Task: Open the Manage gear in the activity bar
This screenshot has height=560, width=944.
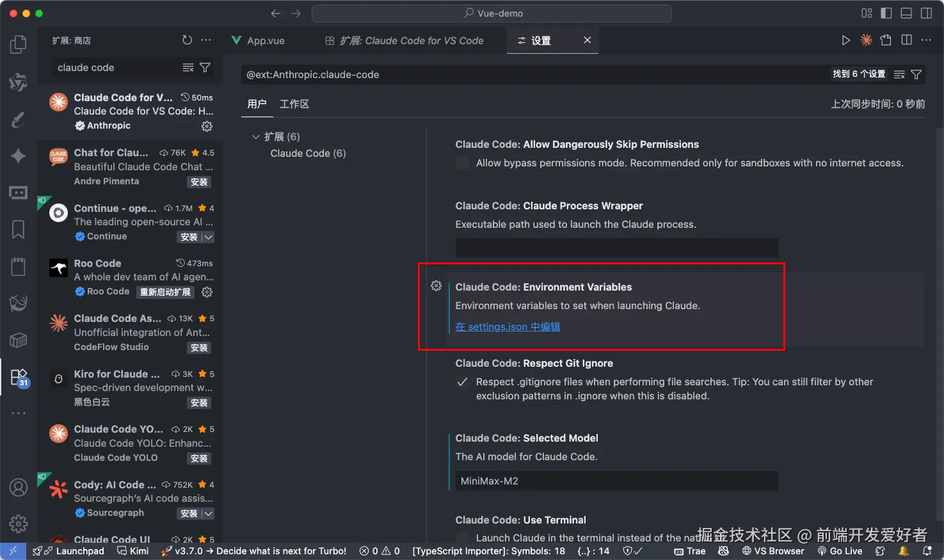Action: coord(19,524)
